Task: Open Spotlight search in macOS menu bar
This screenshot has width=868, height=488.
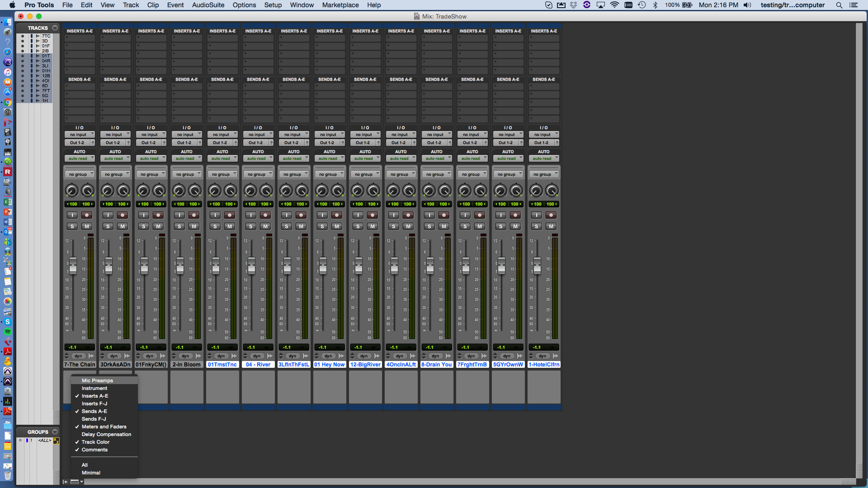Action: pos(839,5)
